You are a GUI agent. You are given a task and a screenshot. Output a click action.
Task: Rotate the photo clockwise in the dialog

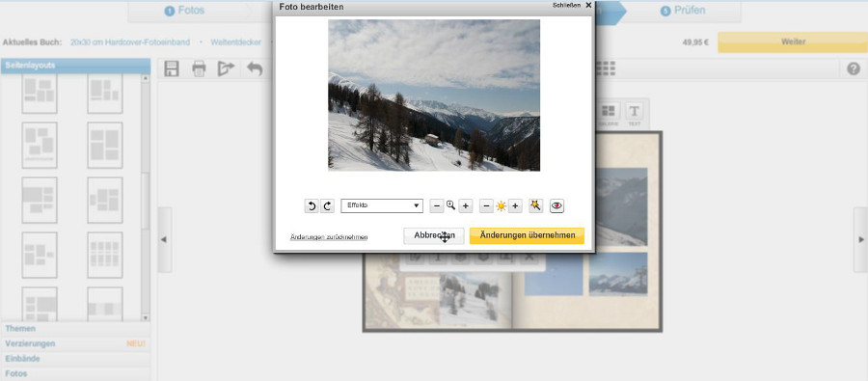[x=327, y=206]
